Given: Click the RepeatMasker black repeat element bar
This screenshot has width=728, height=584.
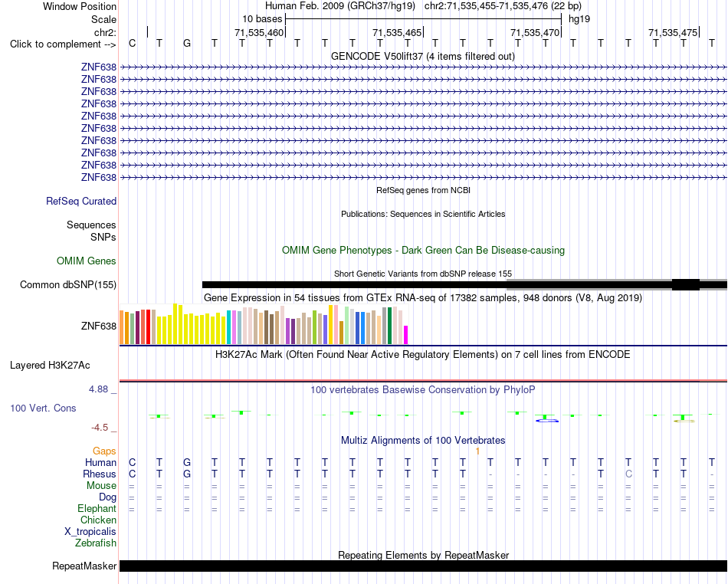Looking at the screenshot, I should [x=423, y=566].
